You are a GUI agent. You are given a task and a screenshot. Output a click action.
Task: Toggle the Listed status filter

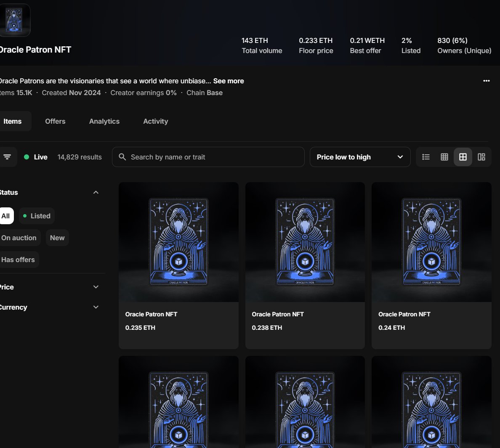point(37,216)
